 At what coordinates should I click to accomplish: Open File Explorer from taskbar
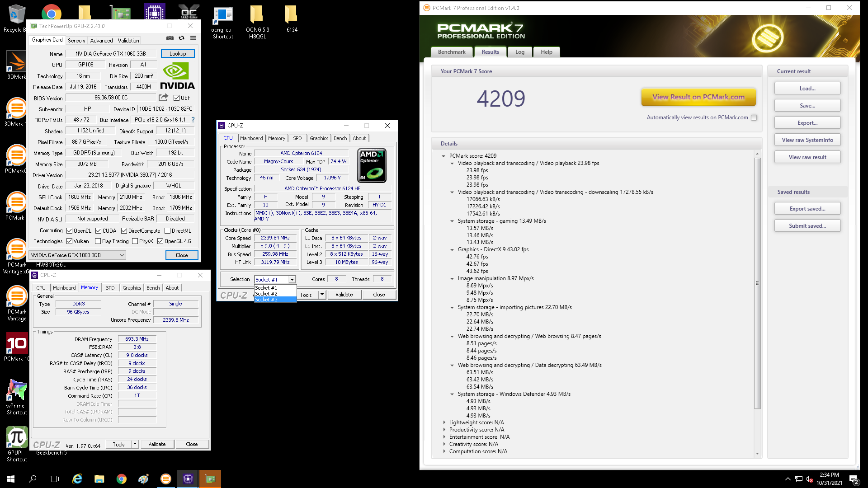[x=99, y=479]
